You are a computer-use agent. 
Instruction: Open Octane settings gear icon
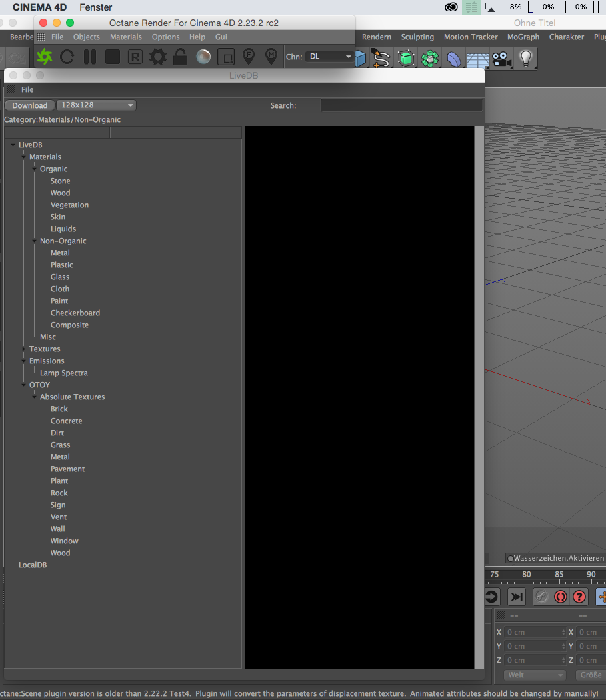(x=157, y=57)
